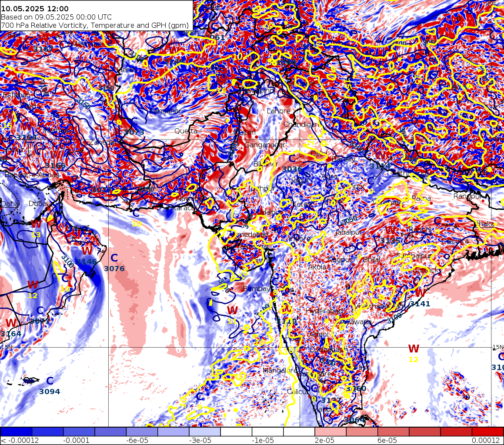Click the 'Adoni' city label
Screen dimensions: 504x445
point(319,335)
